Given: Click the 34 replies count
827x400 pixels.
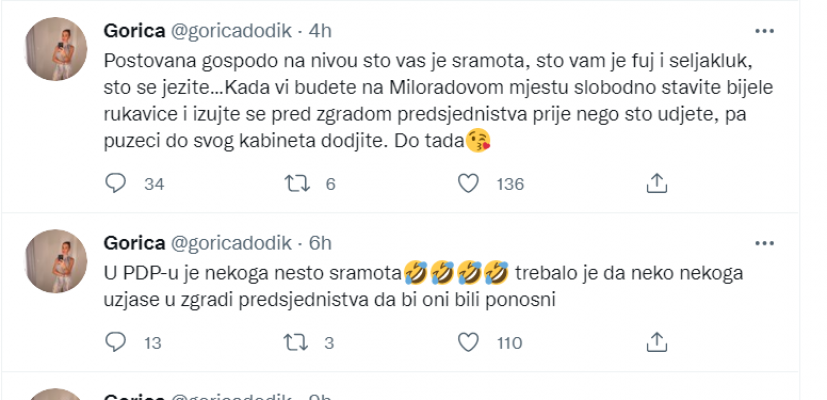Looking at the screenshot, I should pyautogui.click(x=154, y=183).
